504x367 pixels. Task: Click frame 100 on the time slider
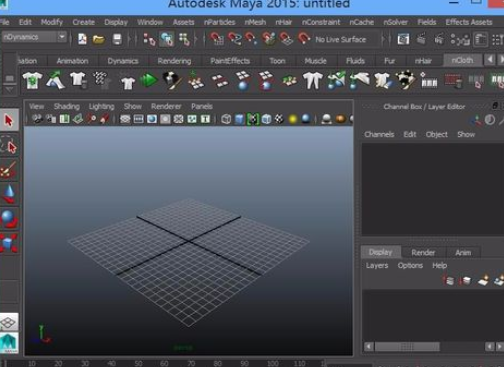[x=273, y=363]
